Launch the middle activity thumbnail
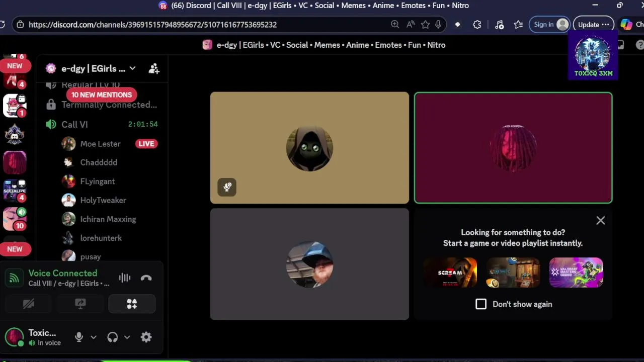Image resolution: width=644 pixels, height=362 pixels. [513, 273]
